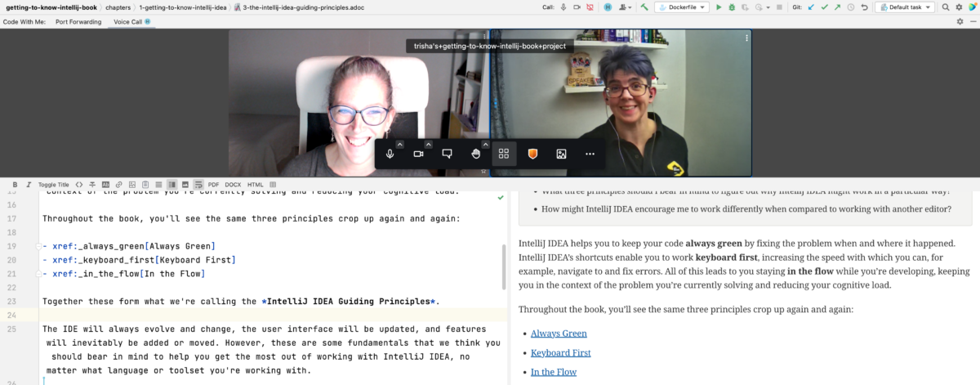Image resolution: width=980 pixels, height=385 pixels.
Task: Open Search Everywhere magnifier icon
Action: tap(946, 7)
